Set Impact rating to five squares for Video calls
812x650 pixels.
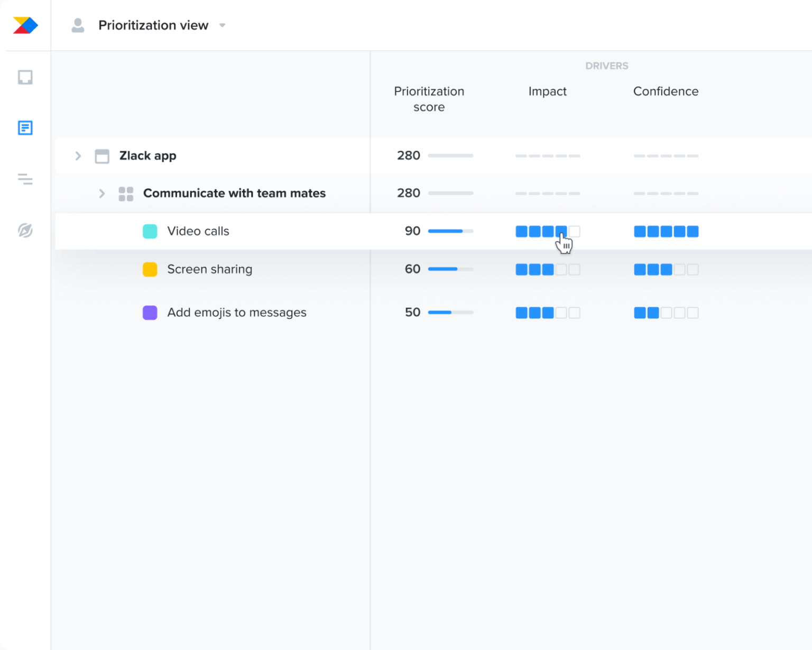[x=574, y=231]
